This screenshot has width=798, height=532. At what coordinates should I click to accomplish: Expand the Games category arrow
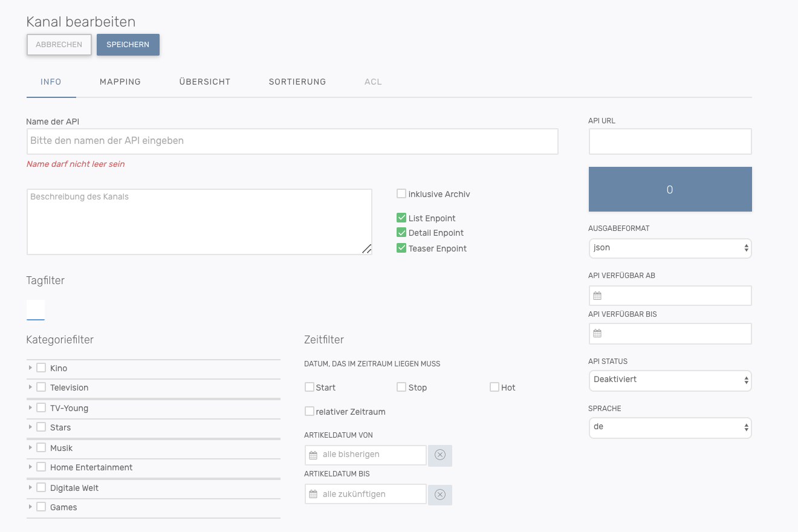[x=30, y=507]
